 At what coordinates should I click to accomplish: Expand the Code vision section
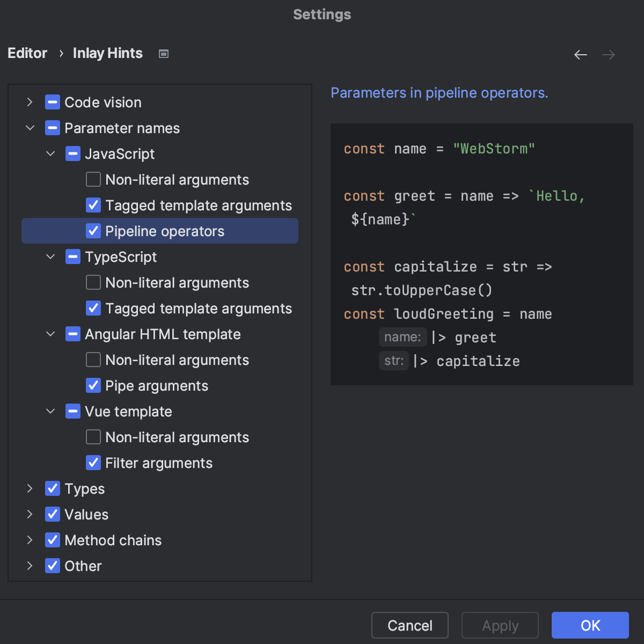(30, 102)
